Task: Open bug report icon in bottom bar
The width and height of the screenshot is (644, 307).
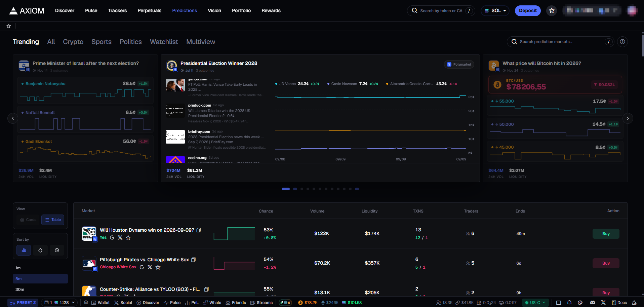Action: pyautogui.click(x=634, y=303)
